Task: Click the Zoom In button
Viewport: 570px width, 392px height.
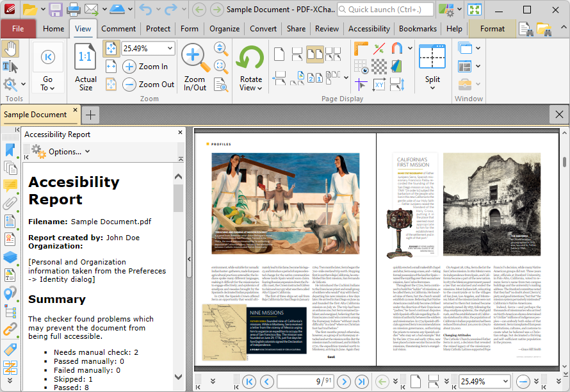Action: [x=145, y=67]
